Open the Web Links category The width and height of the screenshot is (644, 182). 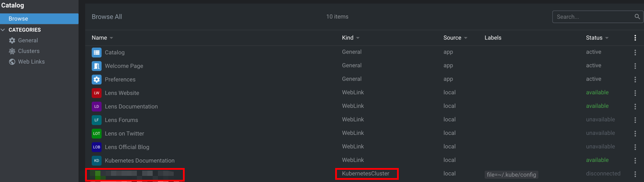tap(31, 62)
